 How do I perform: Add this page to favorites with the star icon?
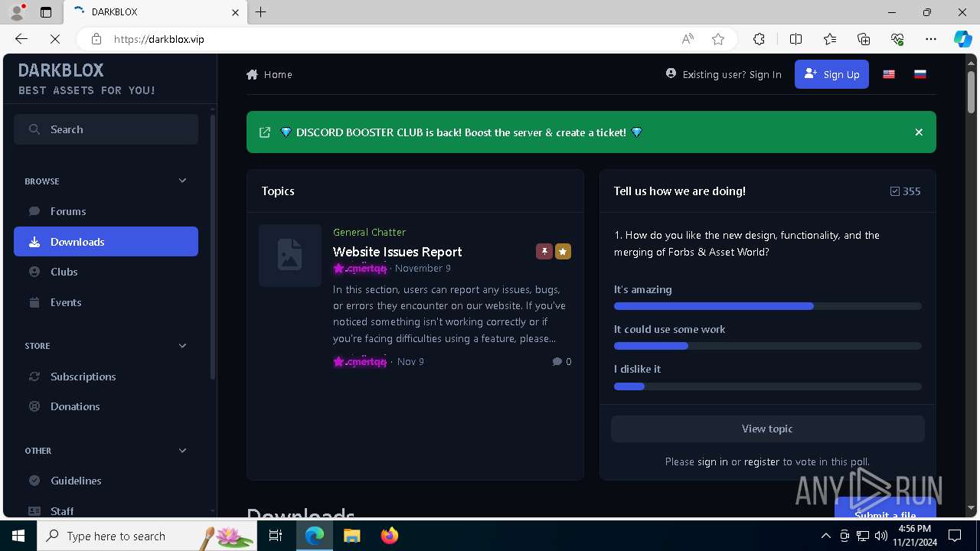(718, 39)
